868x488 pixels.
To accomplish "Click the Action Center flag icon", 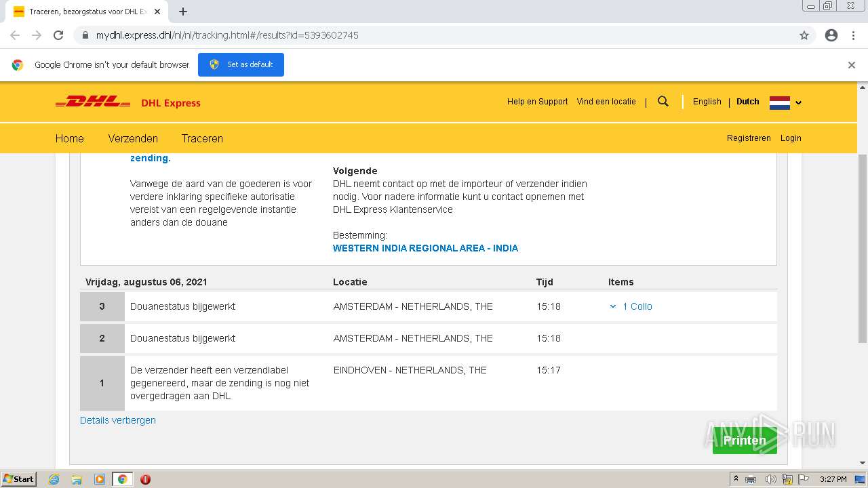I will coord(802,479).
